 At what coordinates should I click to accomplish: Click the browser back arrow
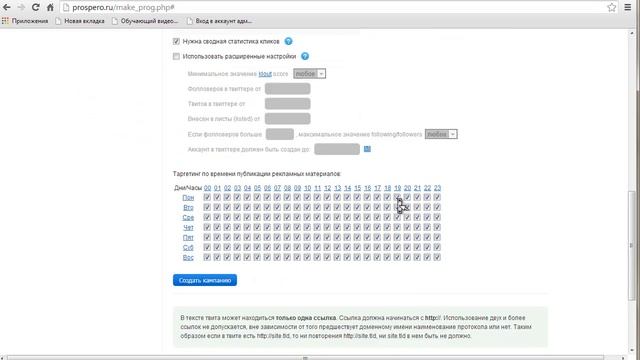(7, 7)
